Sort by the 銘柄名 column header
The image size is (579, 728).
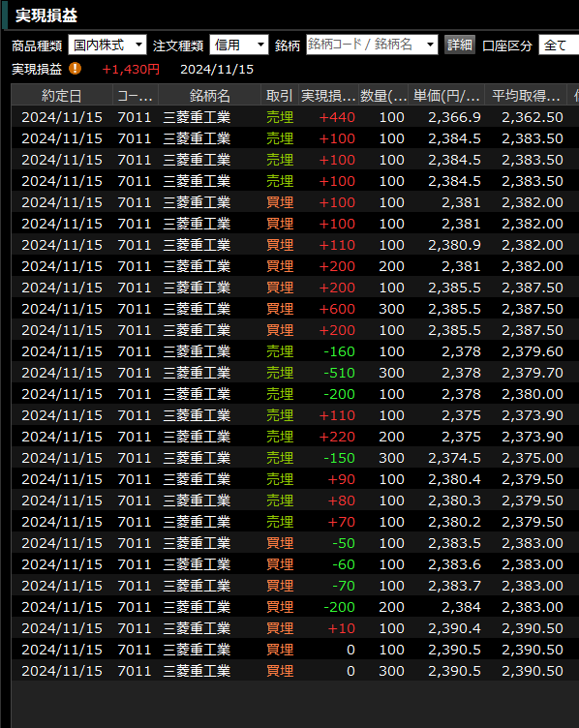pos(209,96)
